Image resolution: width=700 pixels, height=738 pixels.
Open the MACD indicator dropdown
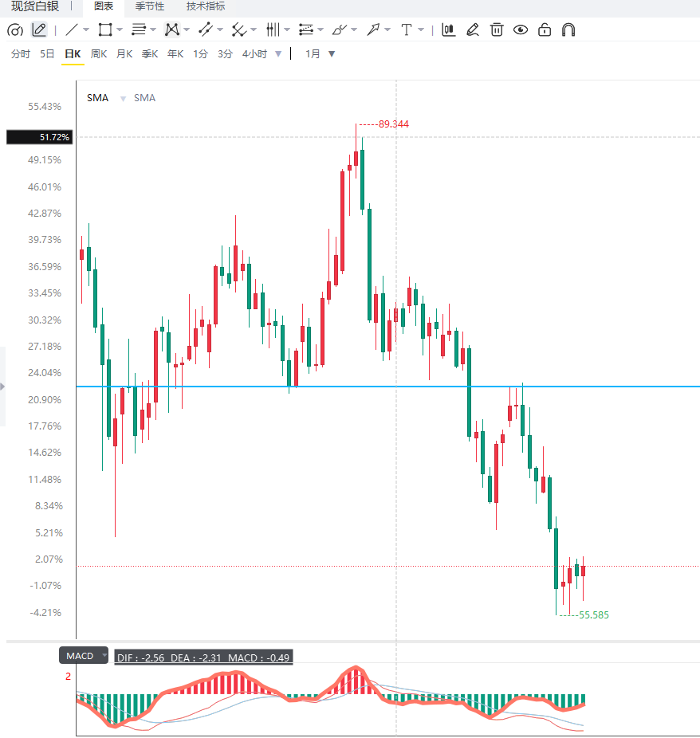click(84, 655)
